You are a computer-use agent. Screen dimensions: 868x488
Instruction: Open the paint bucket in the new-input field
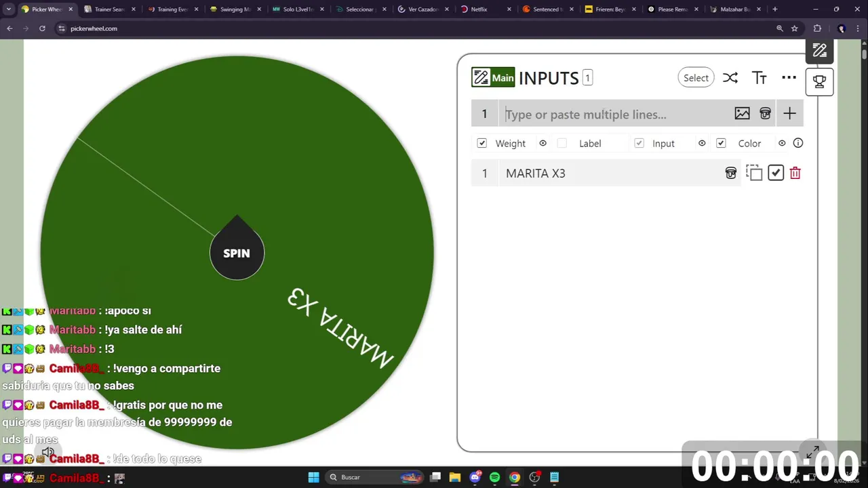[x=765, y=114]
